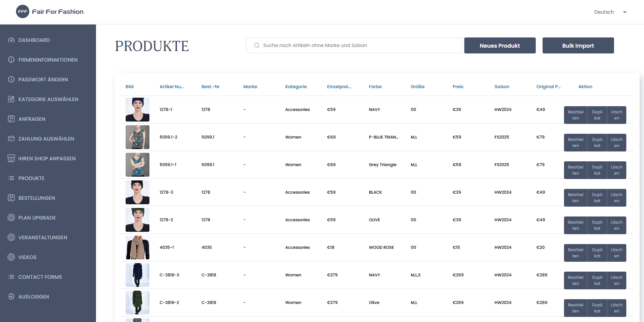Click Löschen for article 5099.1-2
The height and width of the screenshot is (322, 644).
(616, 143)
